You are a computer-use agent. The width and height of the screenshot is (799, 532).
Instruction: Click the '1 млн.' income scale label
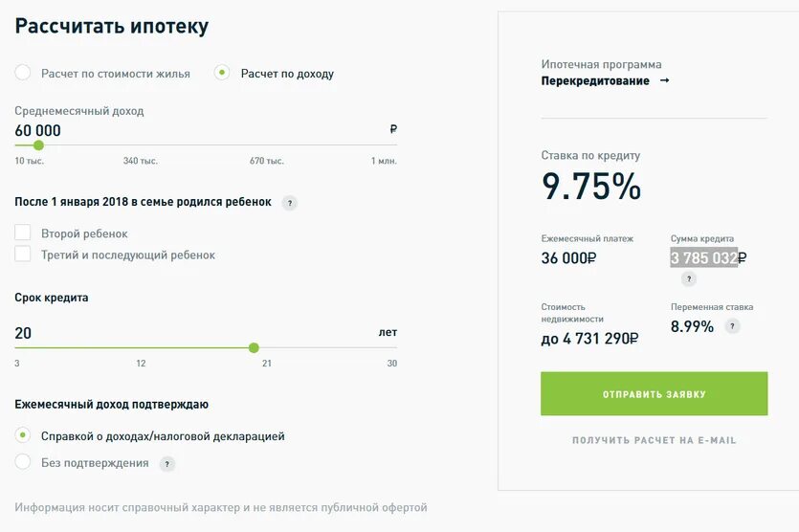pyautogui.click(x=384, y=161)
